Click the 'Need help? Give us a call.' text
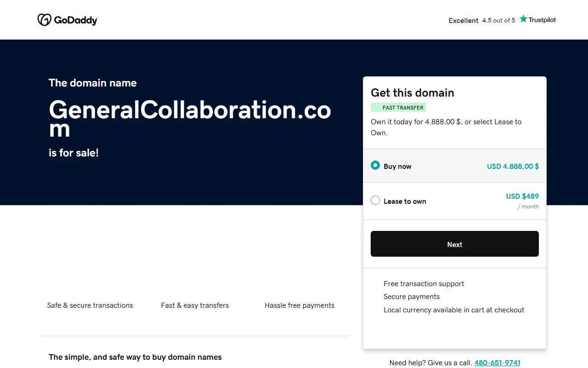The width and height of the screenshot is (588, 368). tap(431, 363)
